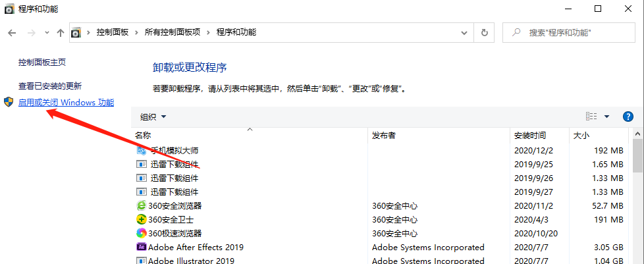Click the change view layout icon

click(x=591, y=117)
